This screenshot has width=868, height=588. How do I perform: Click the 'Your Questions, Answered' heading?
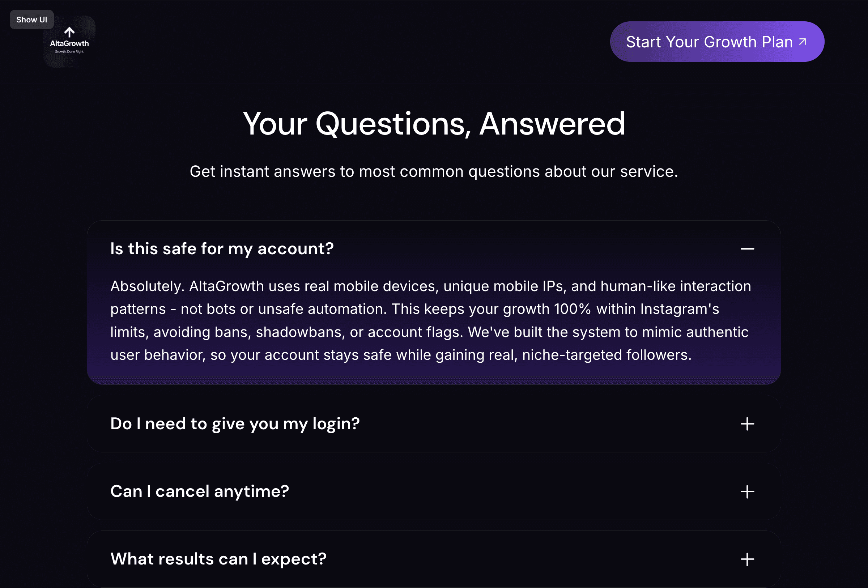434,124
